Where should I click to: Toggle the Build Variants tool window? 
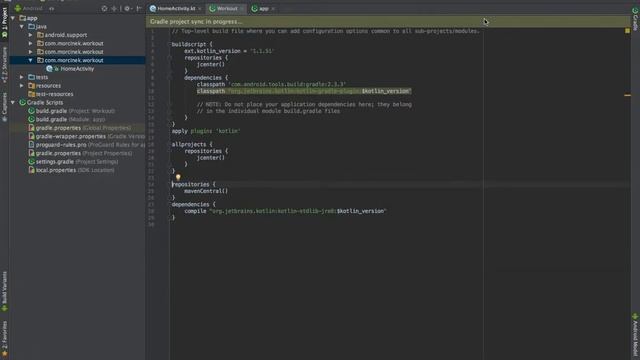(4, 291)
